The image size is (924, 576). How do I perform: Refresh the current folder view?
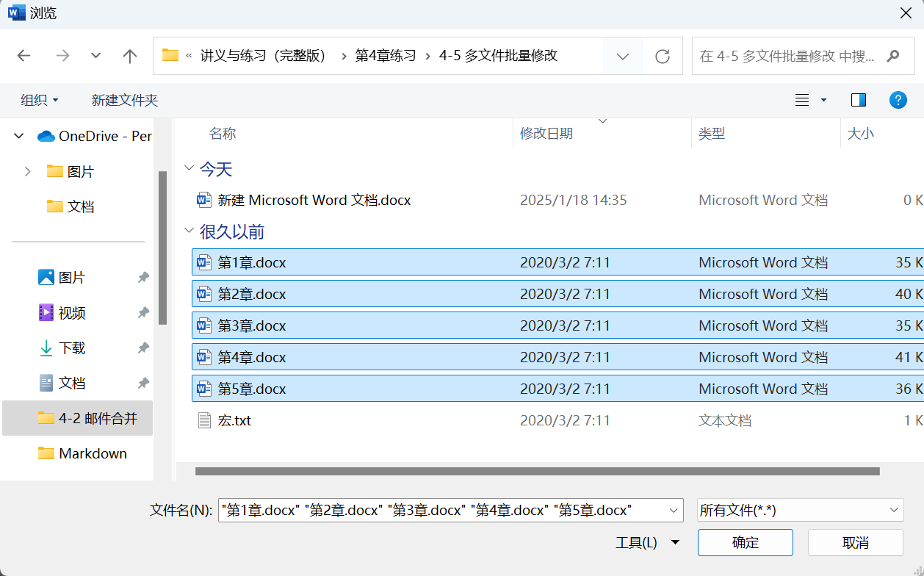point(663,56)
